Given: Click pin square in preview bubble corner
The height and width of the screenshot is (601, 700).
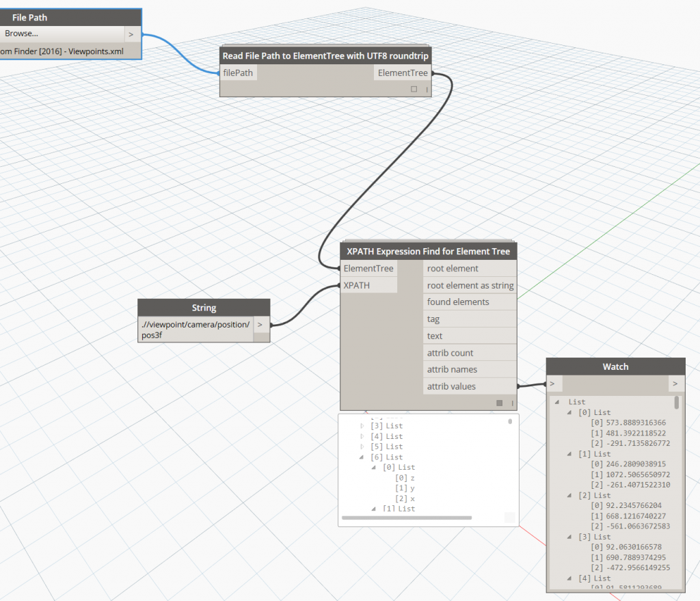Looking at the screenshot, I should (x=509, y=518).
